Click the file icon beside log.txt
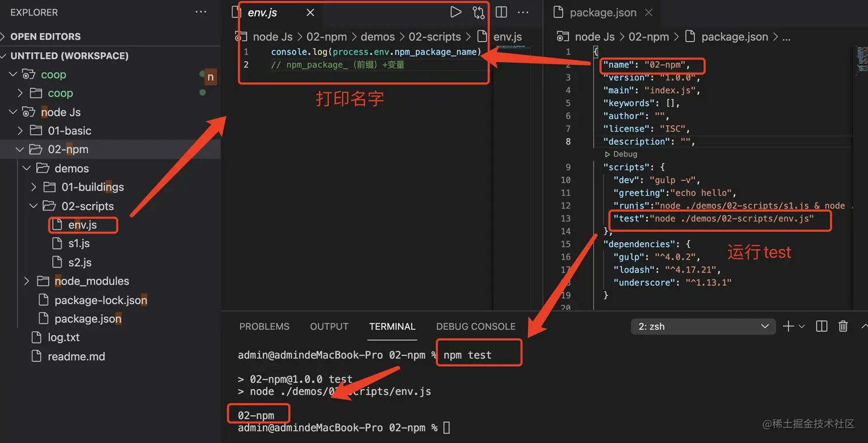The image size is (868, 443). pyautogui.click(x=36, y=337)
